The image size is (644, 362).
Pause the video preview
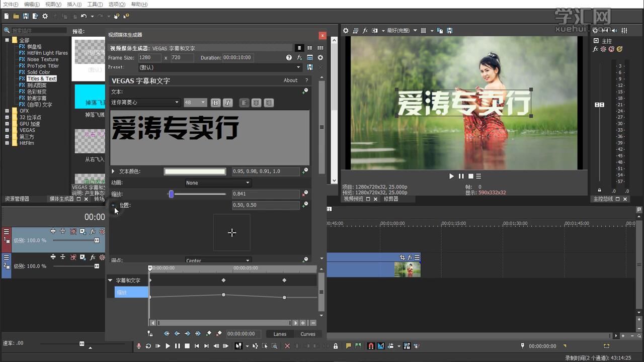tap(461, 176)
